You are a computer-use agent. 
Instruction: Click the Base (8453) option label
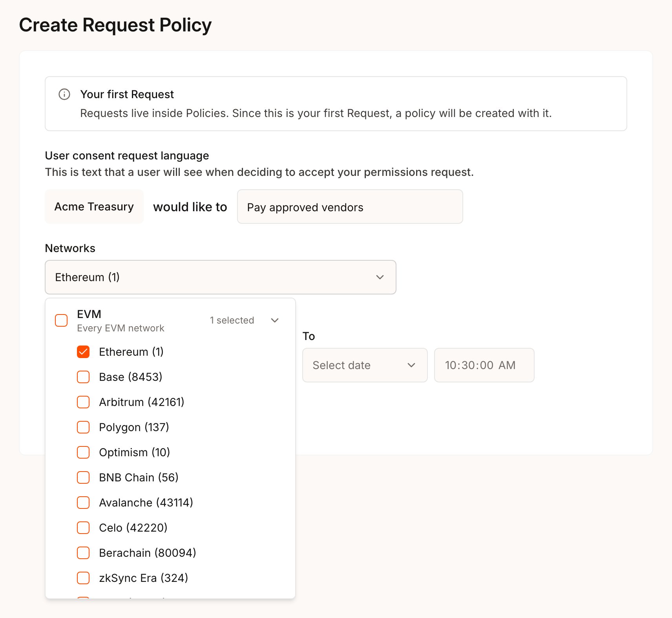(x=130, y=377)
